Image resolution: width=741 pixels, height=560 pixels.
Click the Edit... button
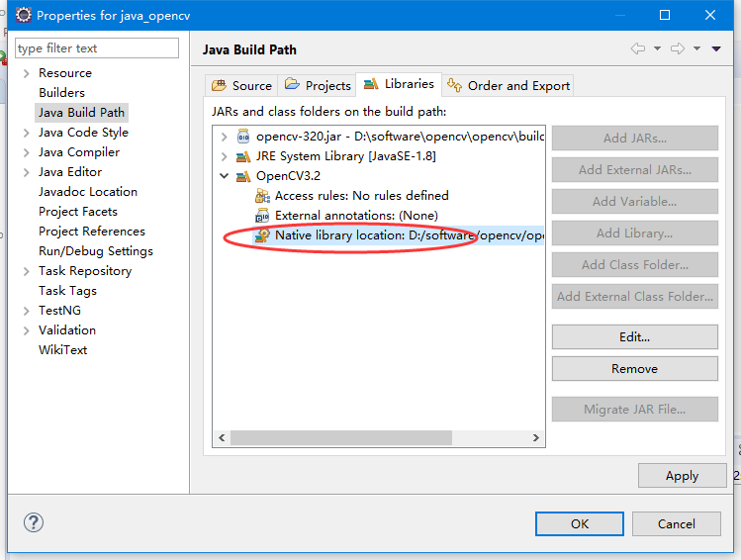pyautogui.click(x=635, y=337)
